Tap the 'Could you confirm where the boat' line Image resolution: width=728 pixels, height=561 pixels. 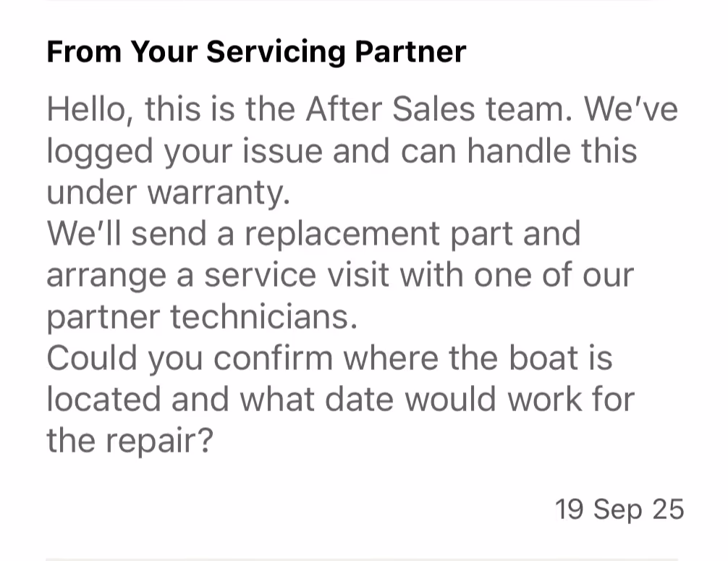tap(330, 358)
